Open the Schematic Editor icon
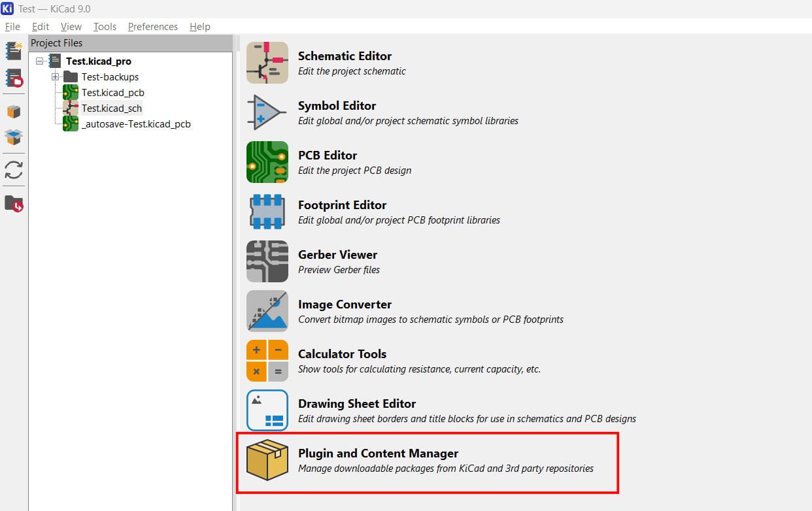This screenshot has height=511, width=812. point(267,63)
